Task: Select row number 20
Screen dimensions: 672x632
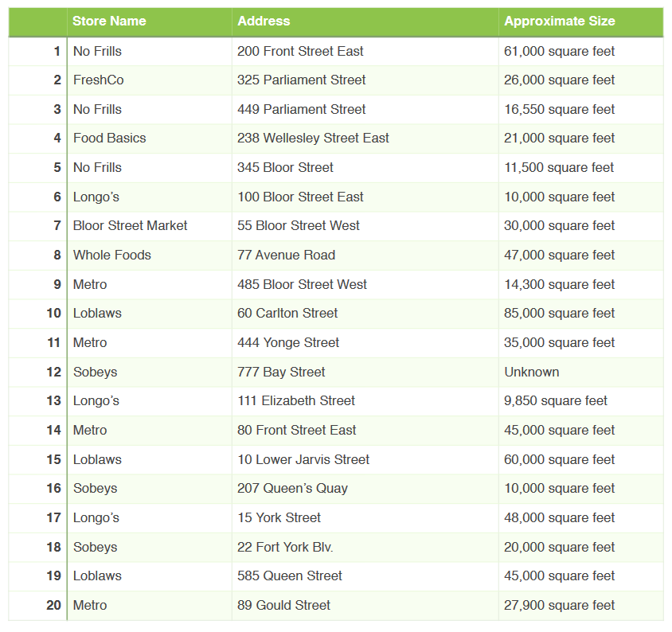Action: pos(53,606)
